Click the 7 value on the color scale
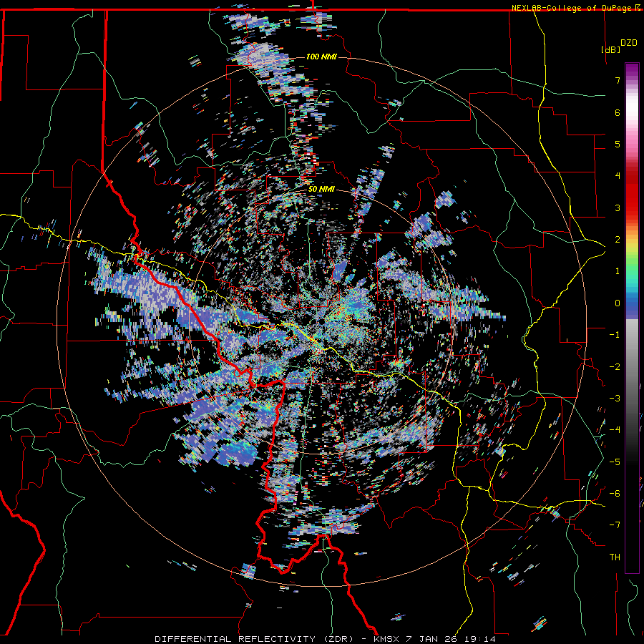 point(618,80)
